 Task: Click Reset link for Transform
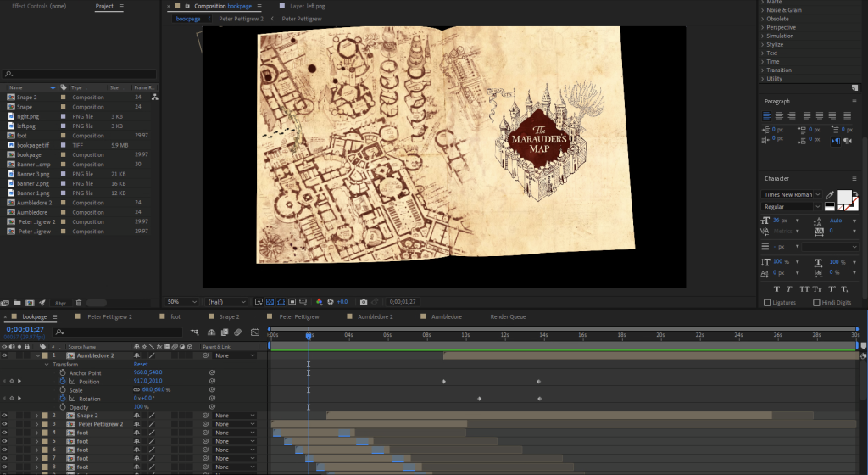tap(141, 364)
